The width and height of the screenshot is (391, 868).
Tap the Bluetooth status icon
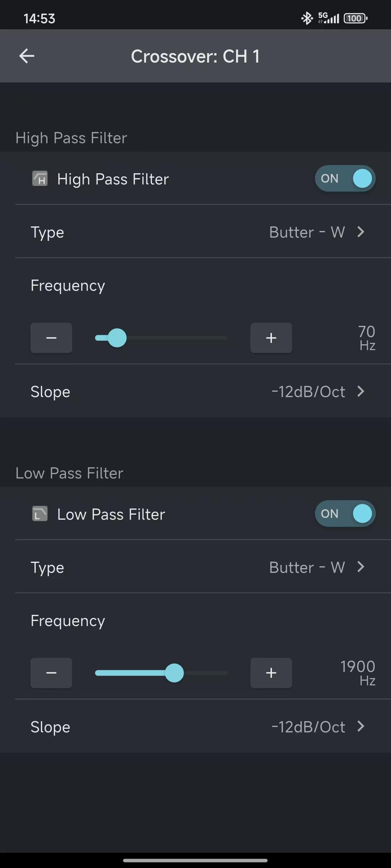[307, 18]
